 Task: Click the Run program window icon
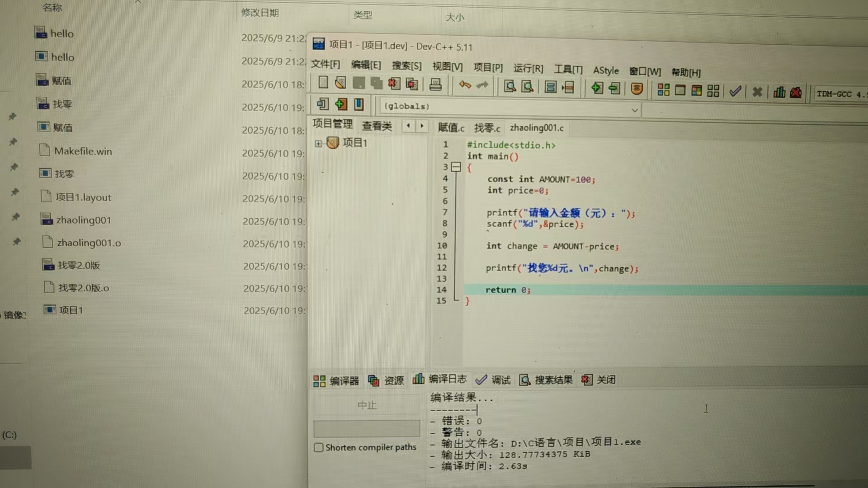tap(680, 90)
